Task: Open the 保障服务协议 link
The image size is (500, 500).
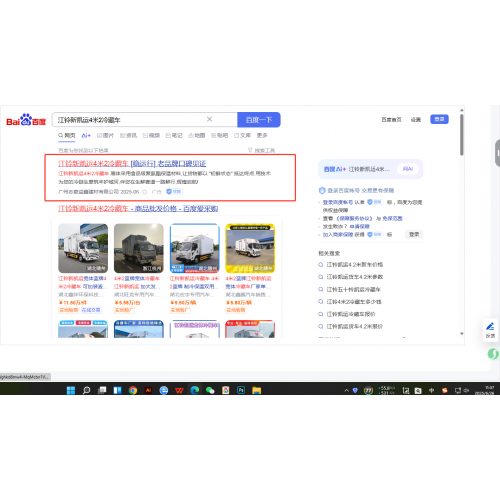Action: click(x=354, y=218)
